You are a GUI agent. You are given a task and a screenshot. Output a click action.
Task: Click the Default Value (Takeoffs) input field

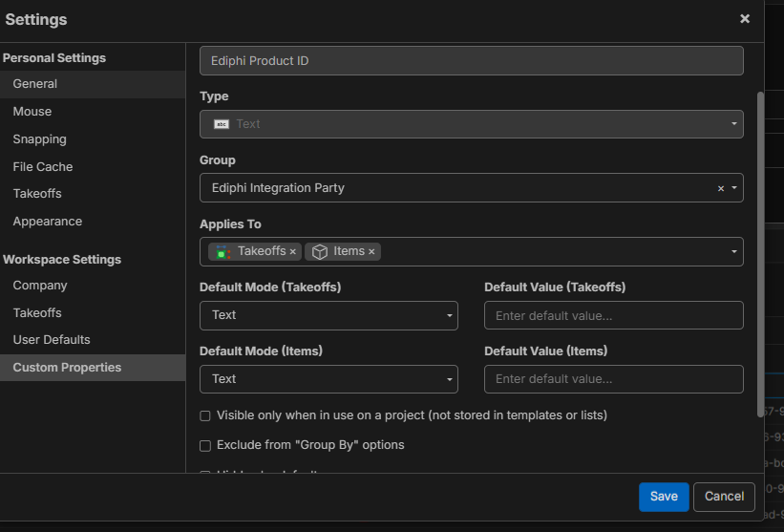coord(613,315)
